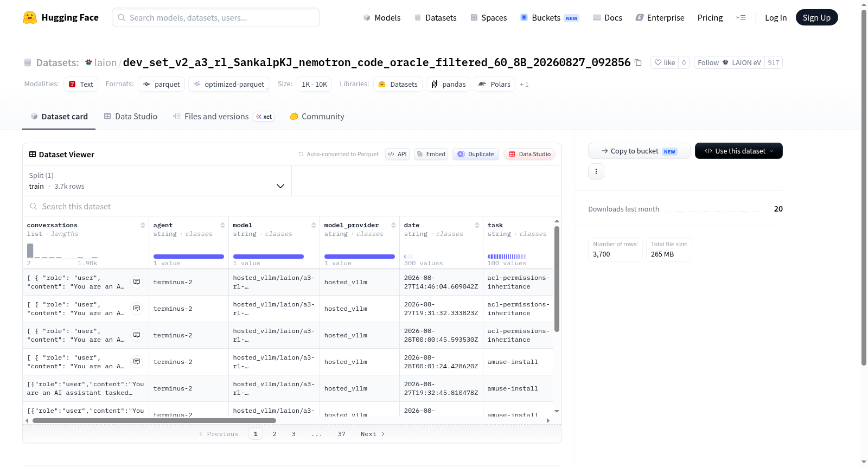Click the Hugging Face logo
This screenshot has width=868, height=467.
click(60, 17)
